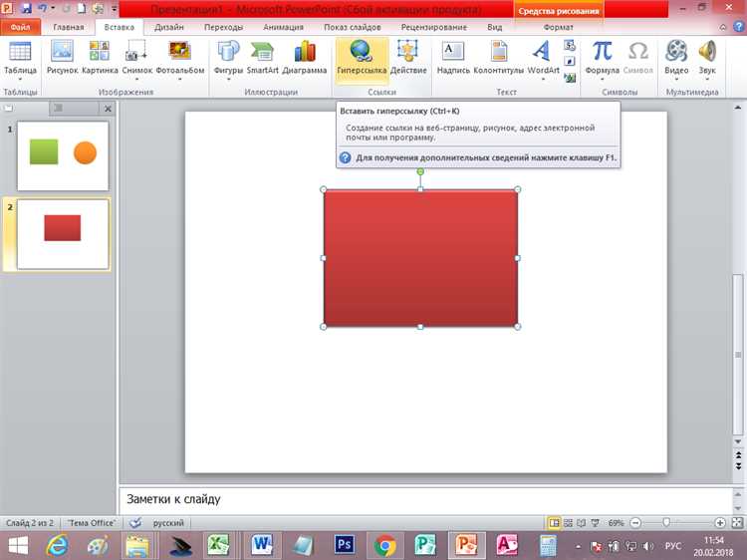Open Photoshop from the taskbar
747x560 pixels.
click(344, 545)
